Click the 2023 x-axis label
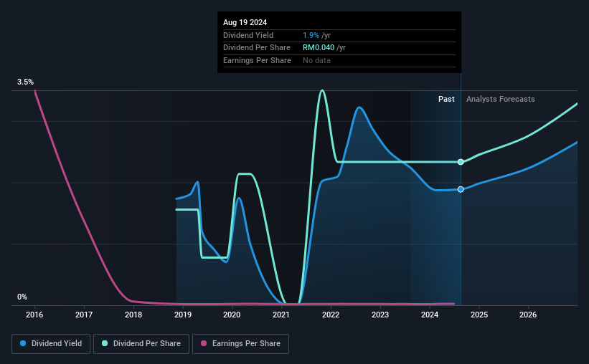 coord(380,315)
